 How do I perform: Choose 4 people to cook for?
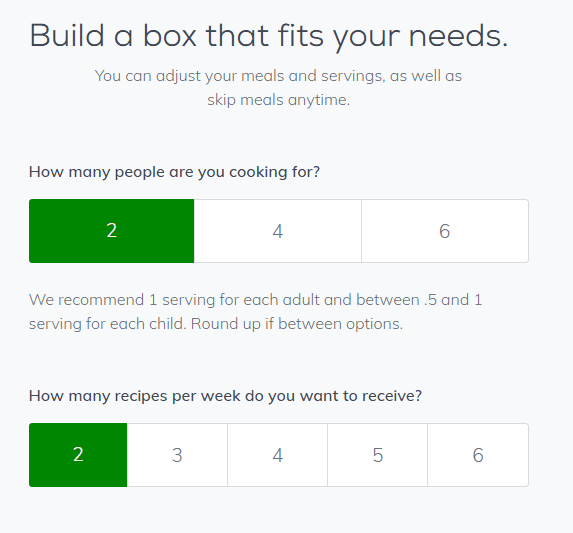[x=278, y=231]
